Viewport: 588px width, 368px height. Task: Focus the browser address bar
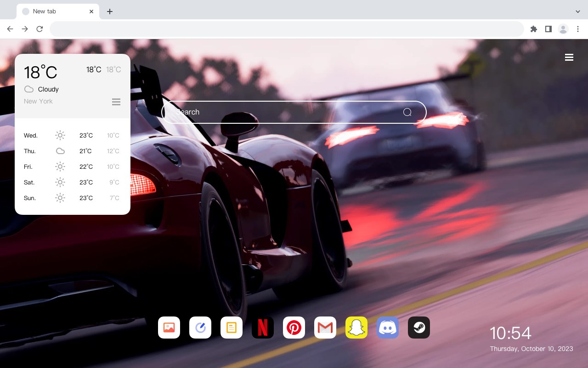click(x=287, y=29)
